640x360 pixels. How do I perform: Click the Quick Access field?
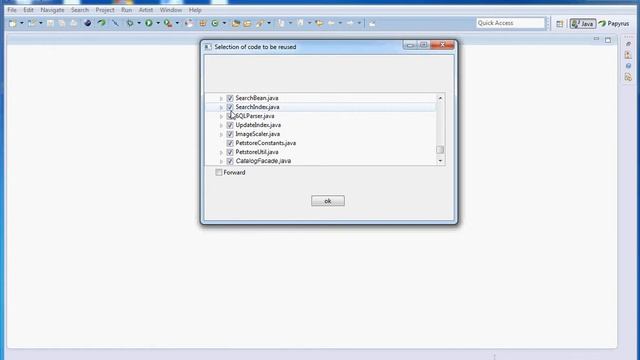tap(510, 23)
